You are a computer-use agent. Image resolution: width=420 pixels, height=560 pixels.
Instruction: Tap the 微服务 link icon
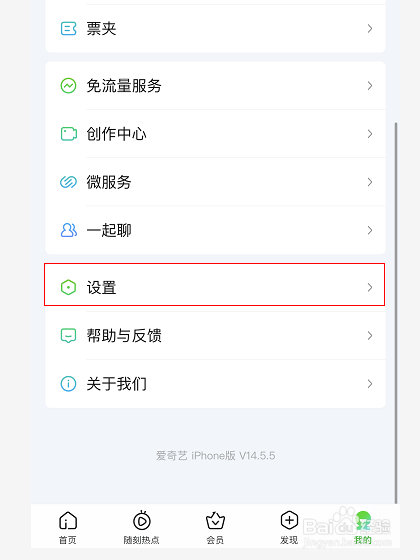[69, 182]
